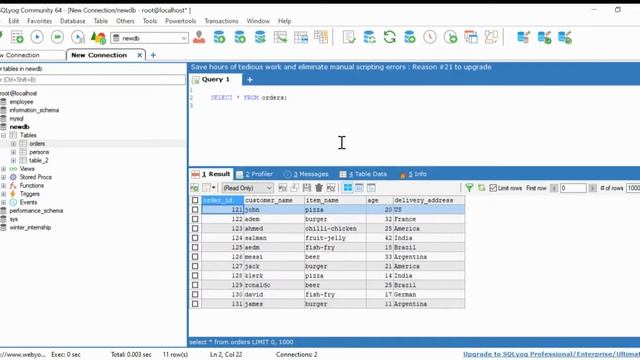Open the User Manager icon
The image size is (640, 360).
[199, 37]
